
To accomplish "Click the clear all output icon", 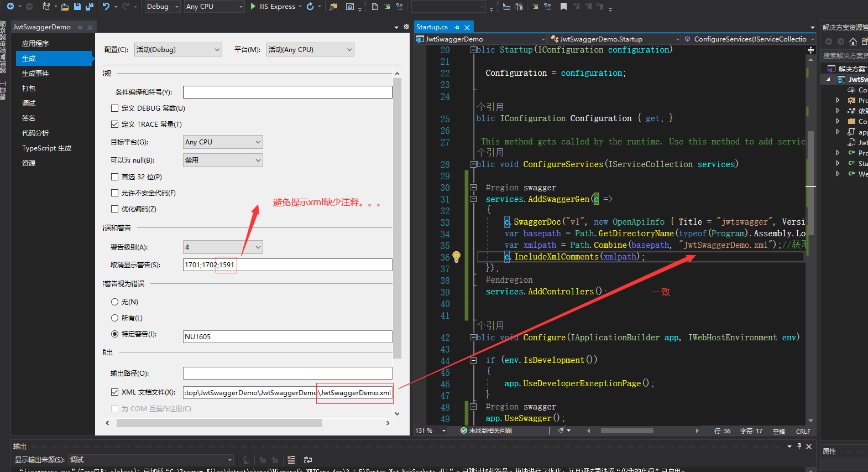I will (291, 460).
